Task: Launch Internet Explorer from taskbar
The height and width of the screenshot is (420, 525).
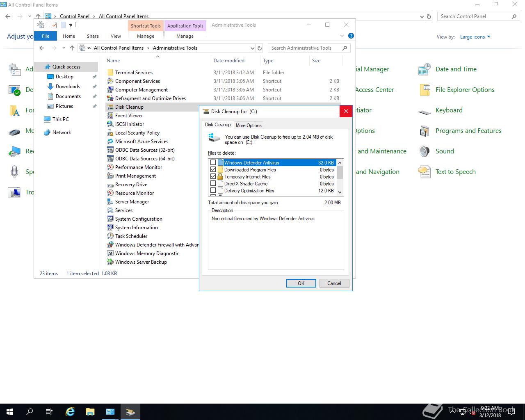Action: pyautogui.click(x=70, y=412)
